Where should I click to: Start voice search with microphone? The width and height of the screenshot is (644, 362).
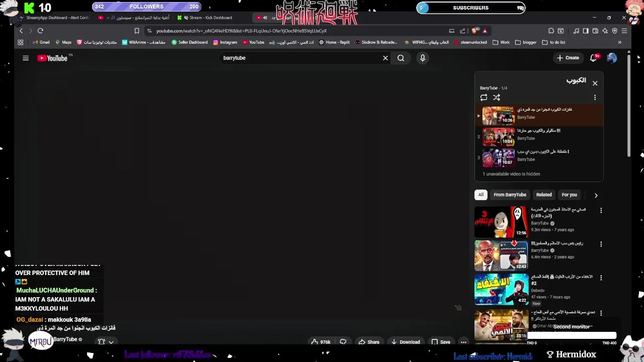click(423, 58)
